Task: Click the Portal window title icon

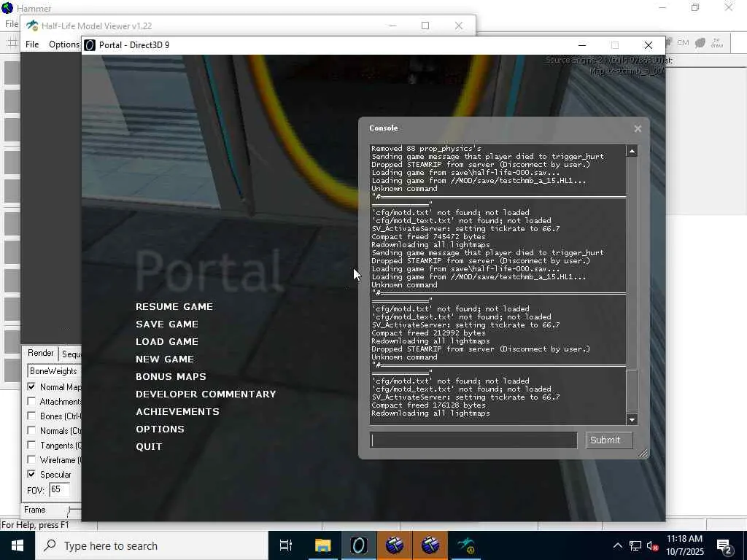Action: [90, 44]
